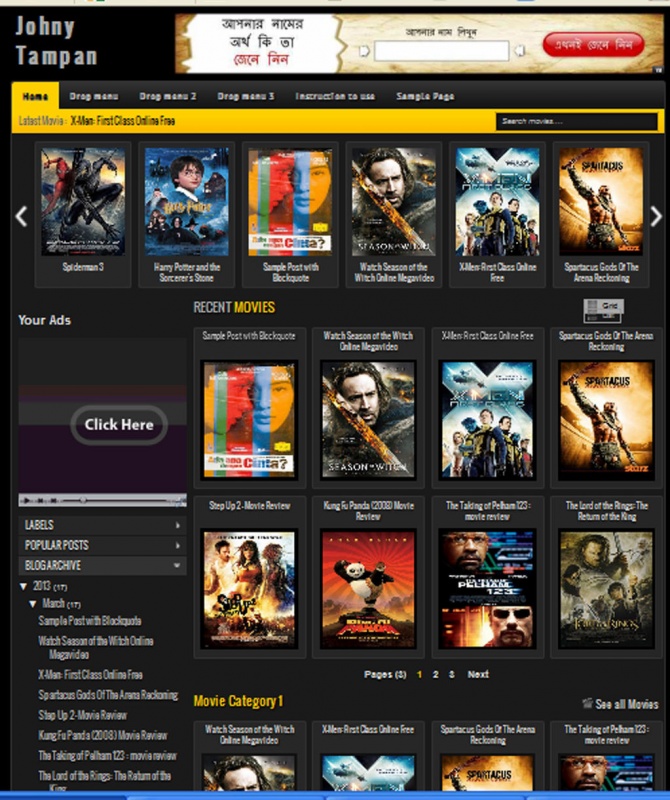Open latest movie X-Men First Class link

tap(122, 121)
